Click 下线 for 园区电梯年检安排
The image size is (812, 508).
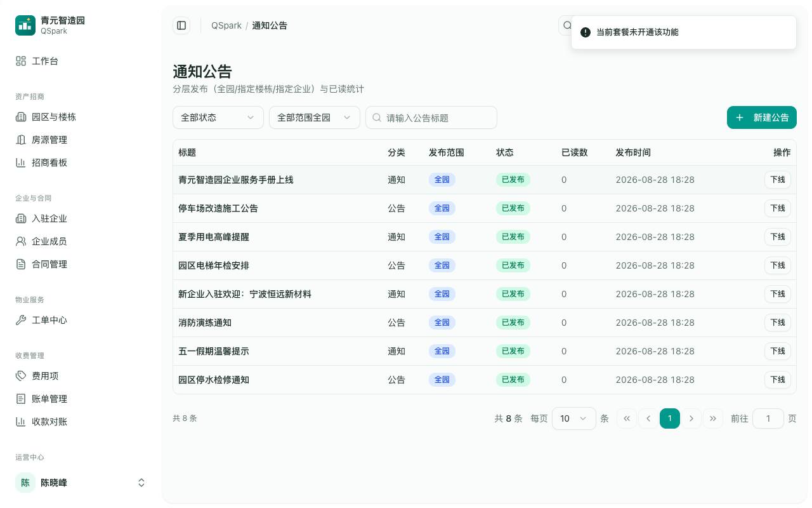click(778, 265)
